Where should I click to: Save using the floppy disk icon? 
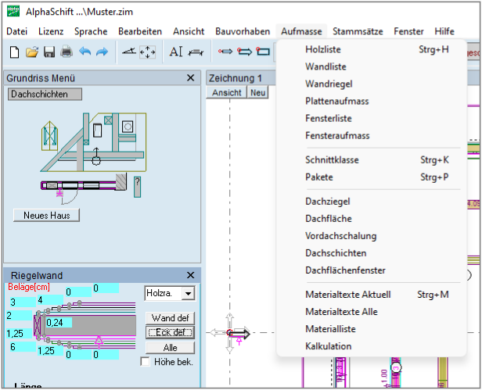point(49,52)
